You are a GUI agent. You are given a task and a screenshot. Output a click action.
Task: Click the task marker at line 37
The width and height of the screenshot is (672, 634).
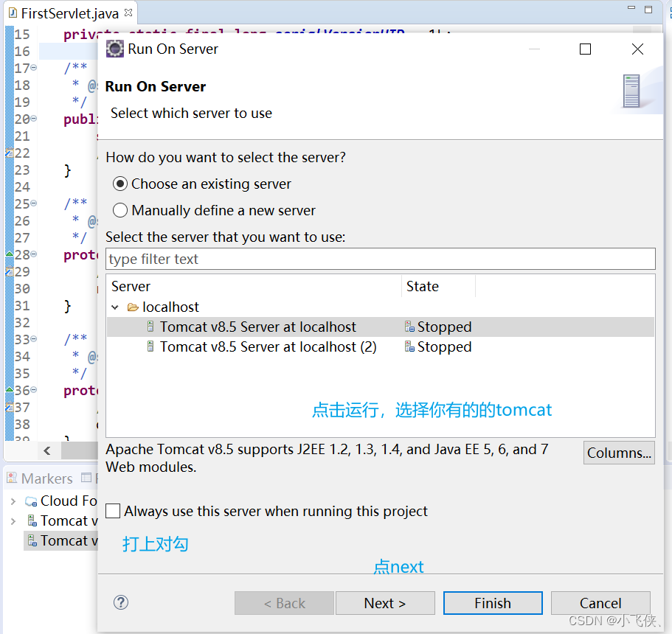point(10,406)
